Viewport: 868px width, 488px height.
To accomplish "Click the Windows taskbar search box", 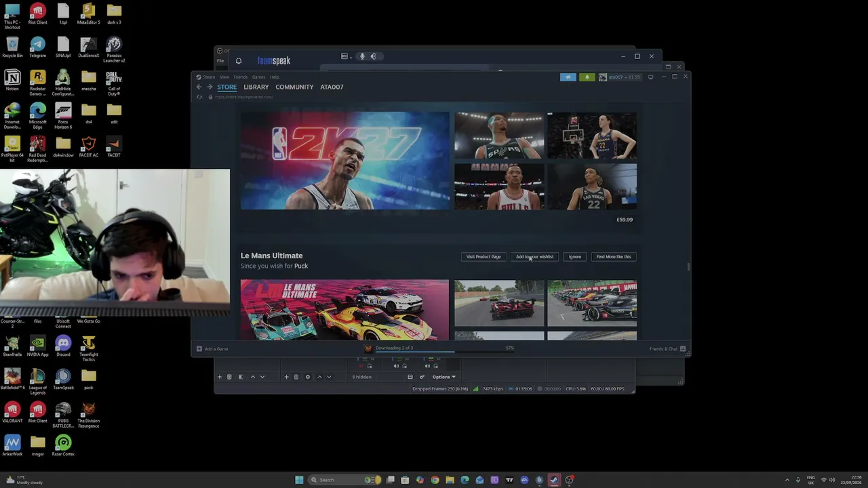I will (x=344, y=480).
